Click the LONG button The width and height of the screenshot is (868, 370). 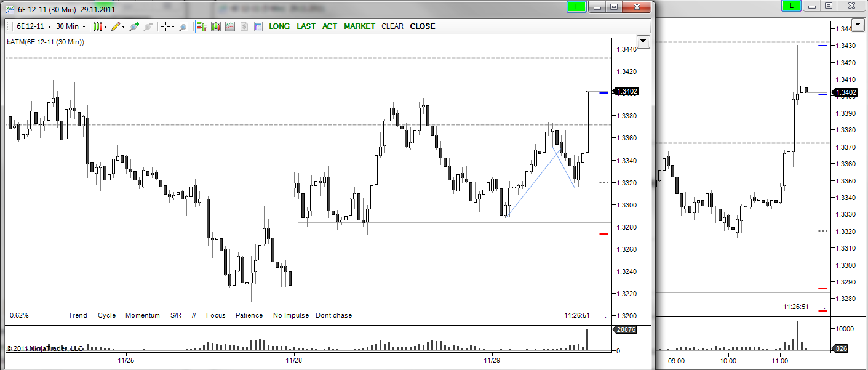[279, 26]
